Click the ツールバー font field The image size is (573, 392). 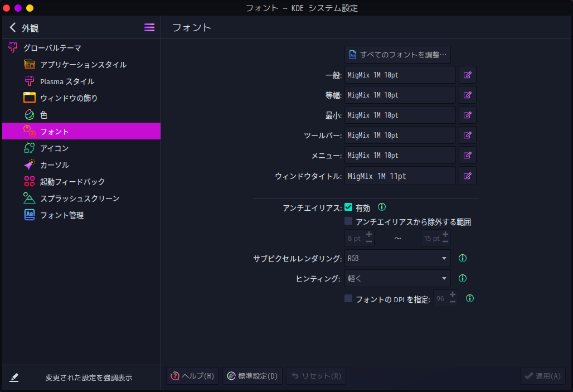400,135
